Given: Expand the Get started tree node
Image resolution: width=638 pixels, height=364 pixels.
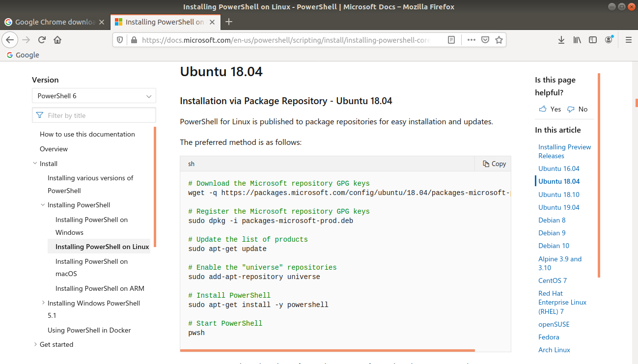Looking at the screenshot, I should (x=35, y=344).
